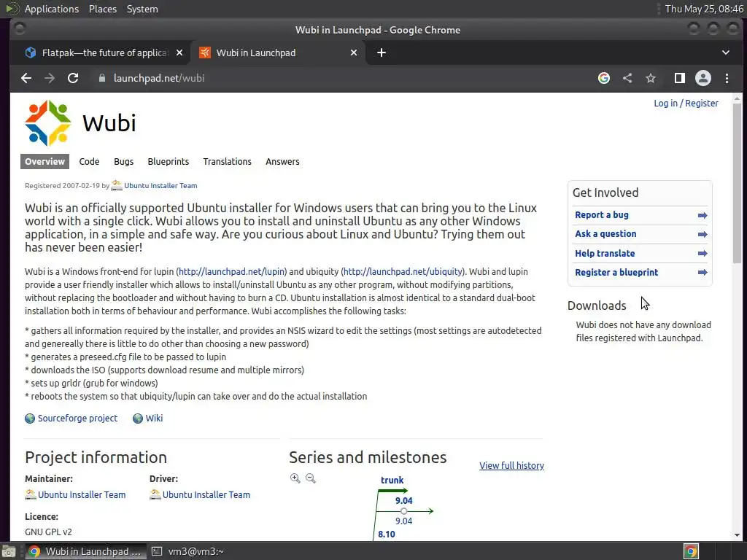Zoom out on the series timeline graph
The image size is (747, 560).
(311, 478)
